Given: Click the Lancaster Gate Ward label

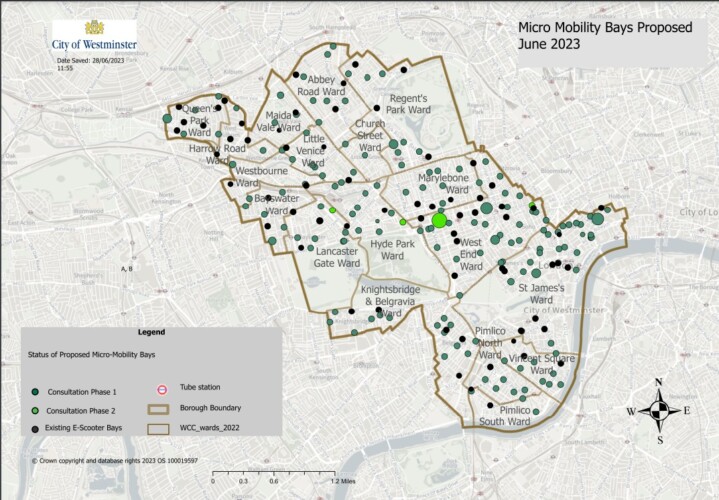Looking at the screenshot, I should 336,256.
